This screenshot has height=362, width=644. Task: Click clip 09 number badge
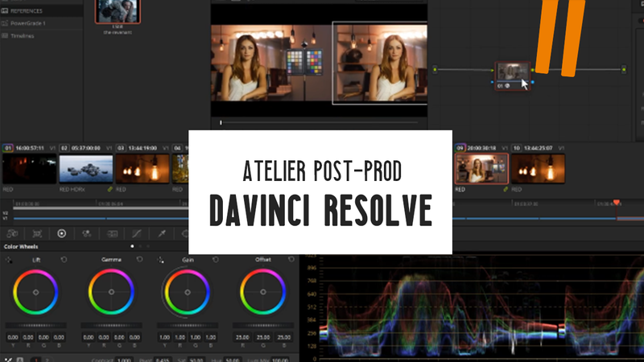pos(460,148)
